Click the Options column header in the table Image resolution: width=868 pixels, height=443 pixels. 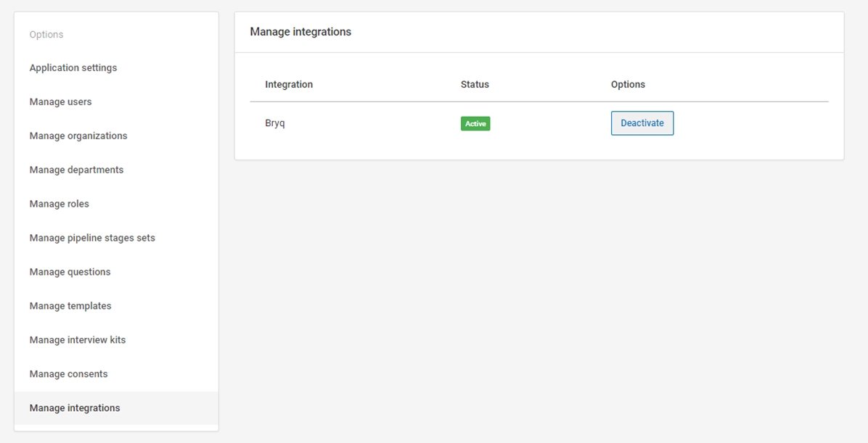coord(628,85)
